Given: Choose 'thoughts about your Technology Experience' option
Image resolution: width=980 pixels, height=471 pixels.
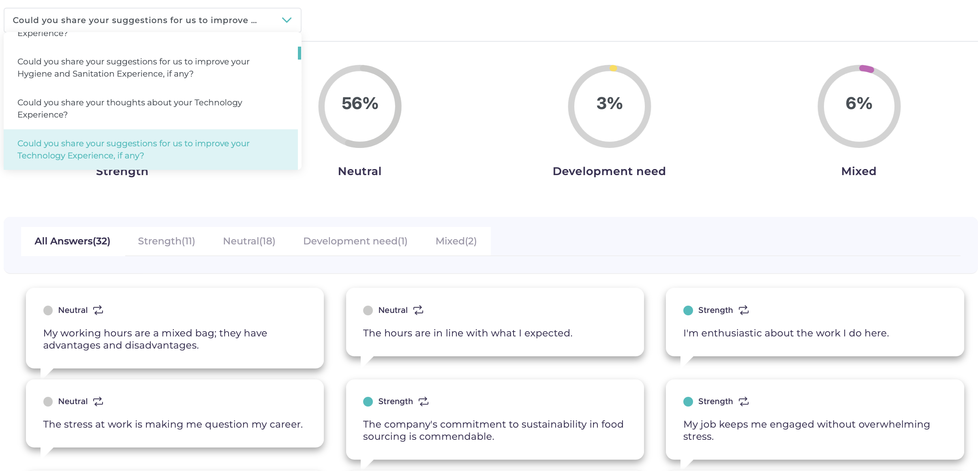Looking at the screenshot, I should pos(130,109).
